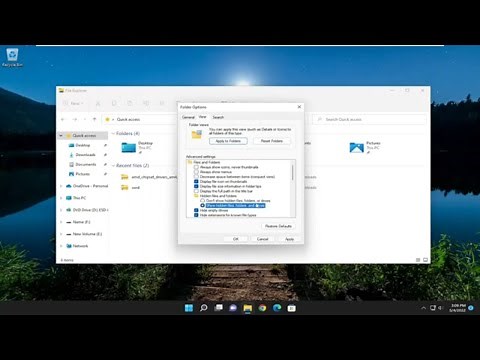The height and width of the screenshot is (360, 480).
Task: Switch to the Search tab
Action: point(218,117)
